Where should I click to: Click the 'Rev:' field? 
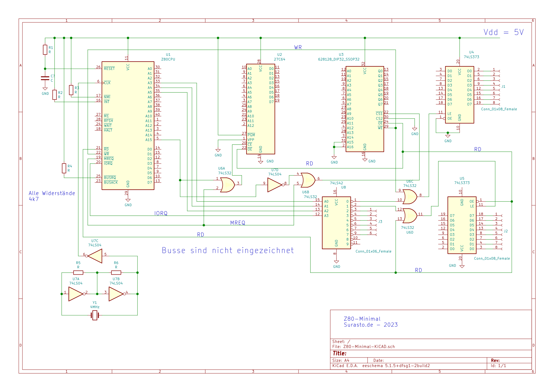(x=495, y=360)
